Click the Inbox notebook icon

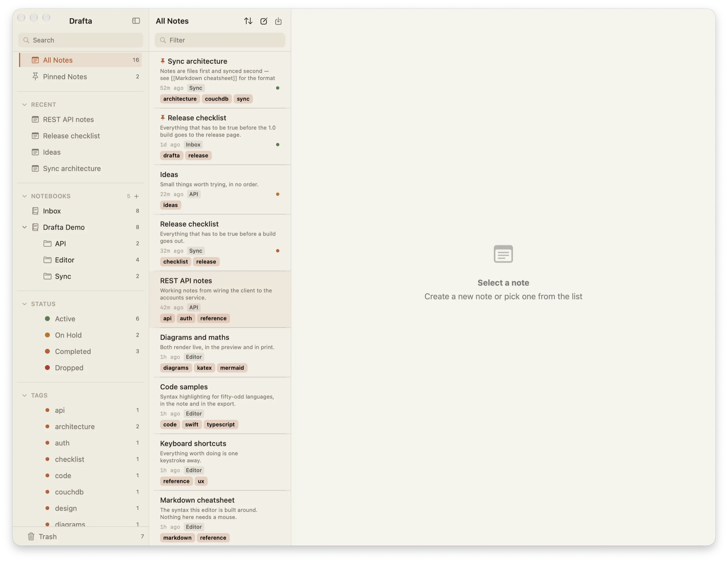click(35, 211)
